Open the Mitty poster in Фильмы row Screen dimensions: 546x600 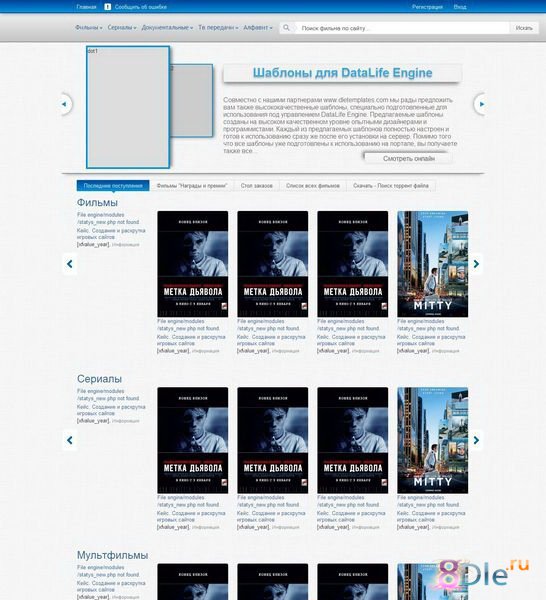tap(432, 264)
